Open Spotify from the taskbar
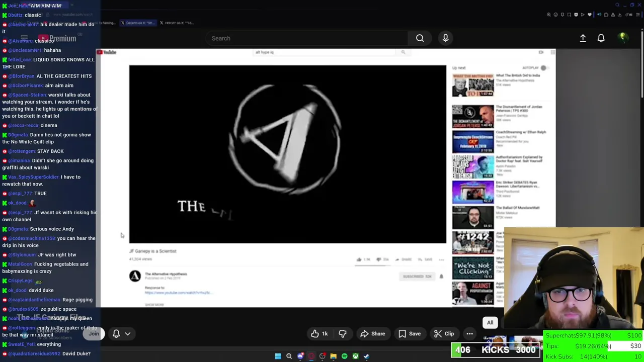Viewport: 644px width, 362px height. (344, 356)
